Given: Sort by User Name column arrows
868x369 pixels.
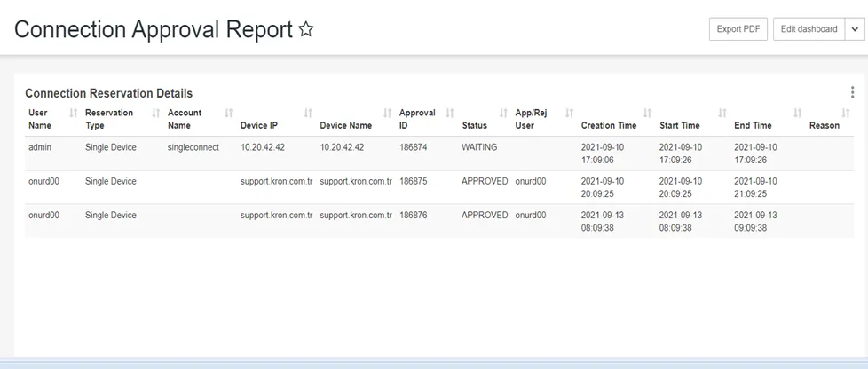Looking at the screenshot, I should click(73, 113).
